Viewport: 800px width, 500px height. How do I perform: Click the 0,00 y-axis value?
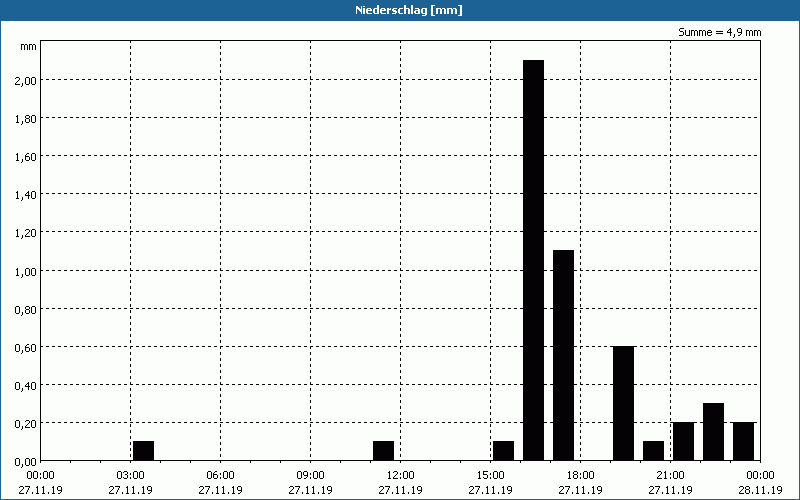[x=26, y=462]
